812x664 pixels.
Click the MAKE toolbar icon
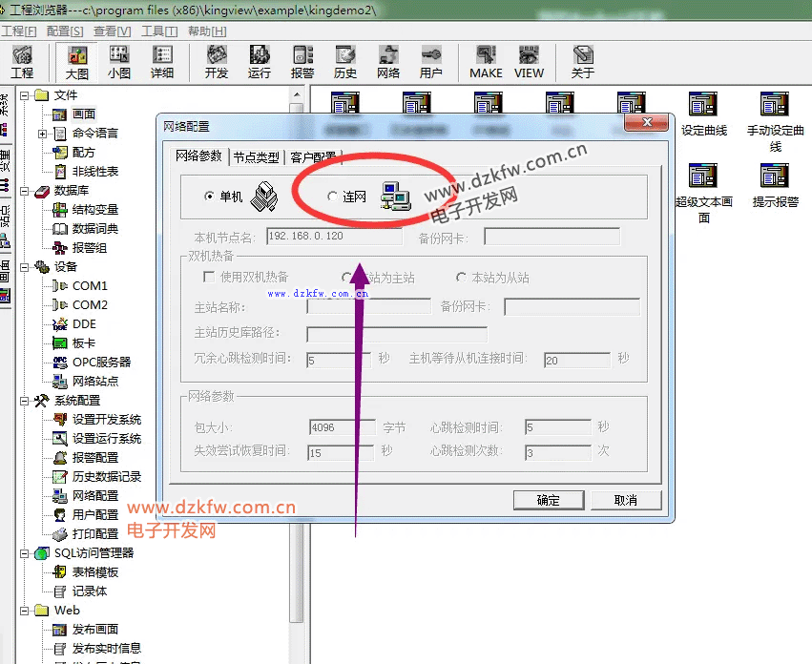coord(486,62)
